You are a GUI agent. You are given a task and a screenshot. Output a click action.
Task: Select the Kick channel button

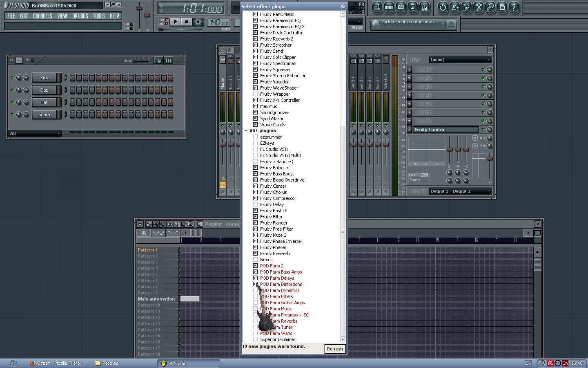coord(44,78)
